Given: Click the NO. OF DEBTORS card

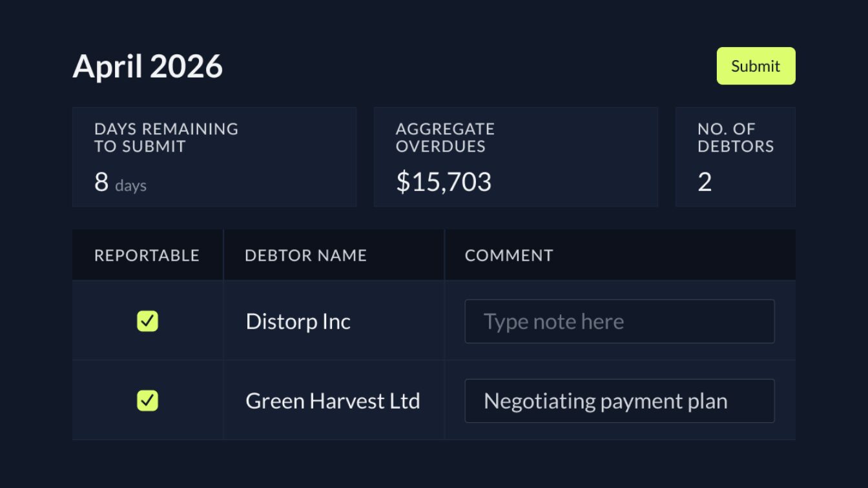Looking at the screenshot, I should point(735,157).
